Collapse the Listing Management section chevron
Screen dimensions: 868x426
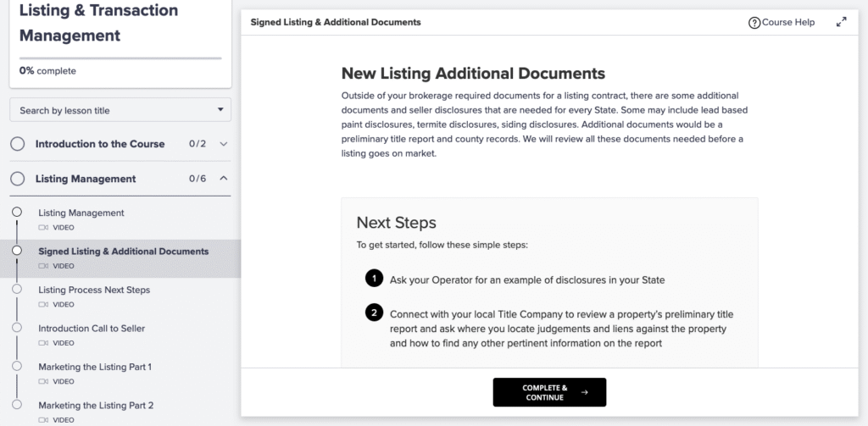pyautogui.click(x=224, y=179)
